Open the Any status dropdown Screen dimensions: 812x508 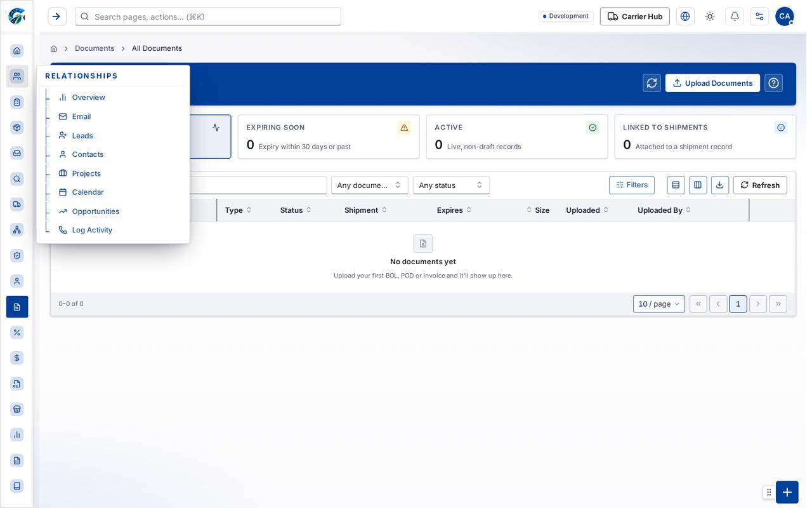point(451,185)
